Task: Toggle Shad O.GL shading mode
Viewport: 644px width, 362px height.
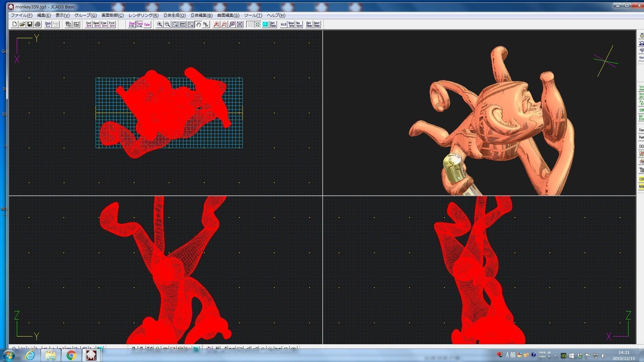Action: click(x=132, y=24)
